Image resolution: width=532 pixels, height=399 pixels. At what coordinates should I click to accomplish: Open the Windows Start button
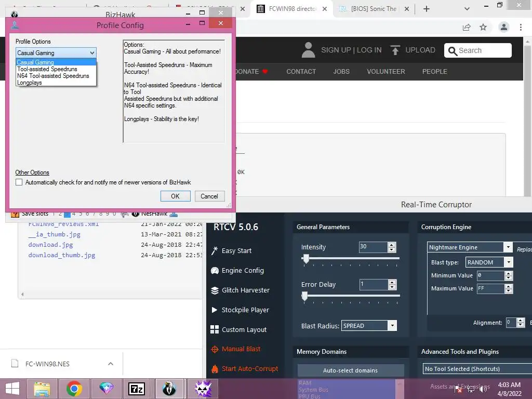[12, 389]
